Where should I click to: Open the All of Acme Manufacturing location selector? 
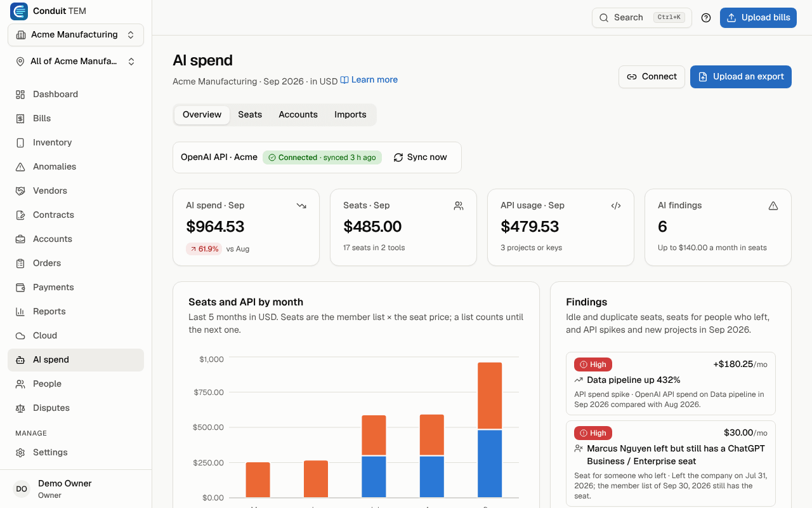coord(76,62)
